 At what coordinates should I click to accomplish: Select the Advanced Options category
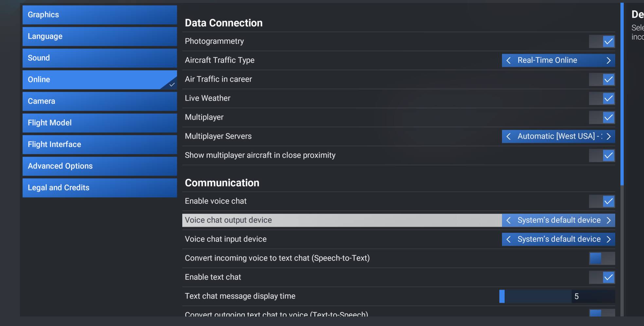(x=100, y=166)
